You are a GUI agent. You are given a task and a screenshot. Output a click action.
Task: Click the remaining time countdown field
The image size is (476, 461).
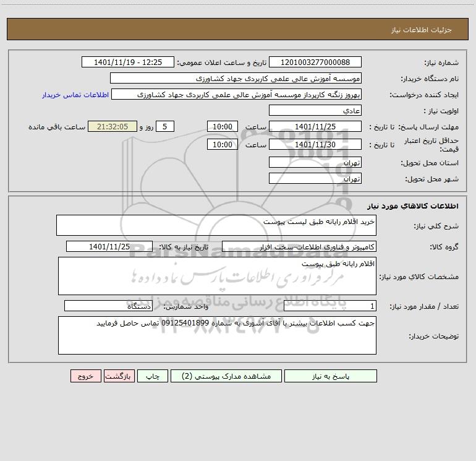tap(113, 126)
